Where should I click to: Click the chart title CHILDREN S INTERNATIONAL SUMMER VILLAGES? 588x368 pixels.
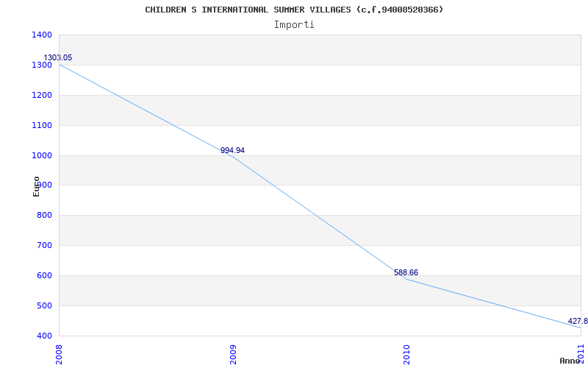(x=294, y=10)
